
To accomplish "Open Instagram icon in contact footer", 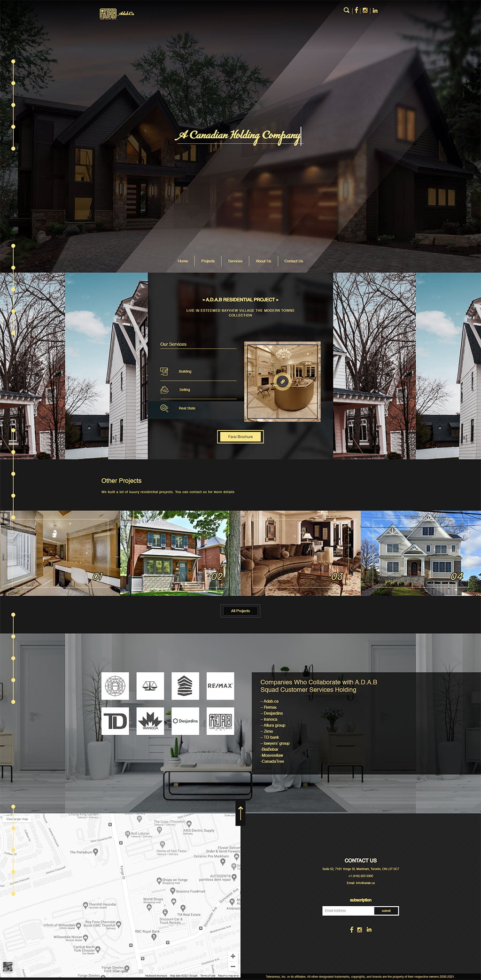I will click(x=360, y=930).
